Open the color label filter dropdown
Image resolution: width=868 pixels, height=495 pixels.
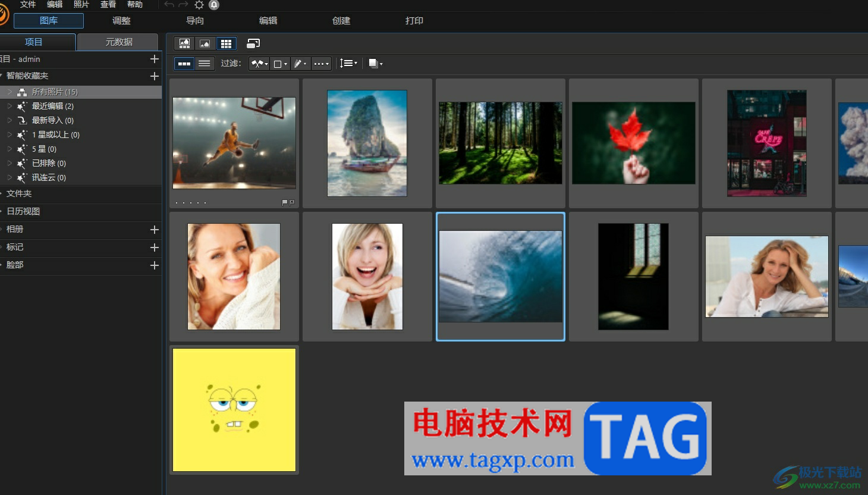pos(279,64)
